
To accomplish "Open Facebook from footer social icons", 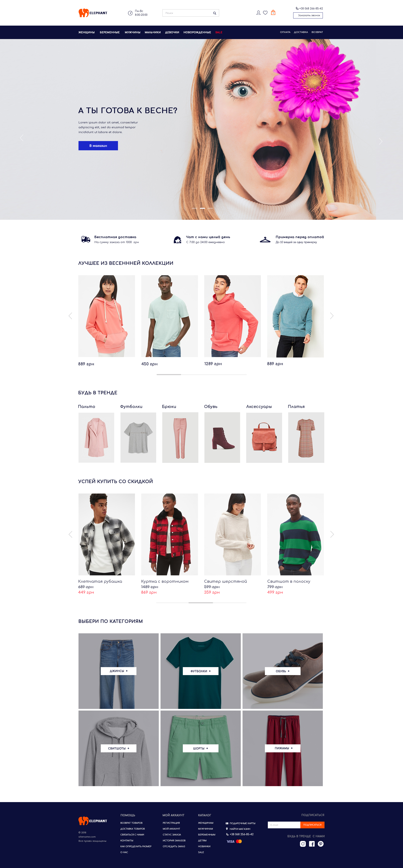I will [312, 844].
